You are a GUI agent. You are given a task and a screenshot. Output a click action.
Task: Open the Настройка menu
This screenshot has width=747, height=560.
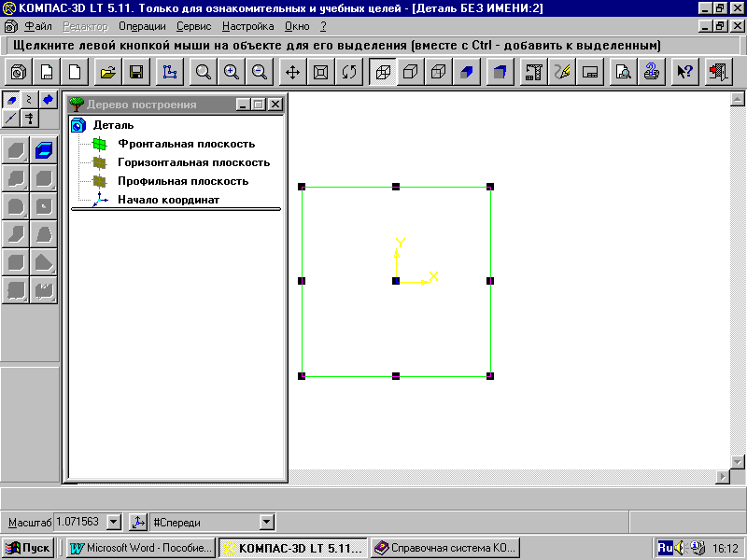(248, 27)
